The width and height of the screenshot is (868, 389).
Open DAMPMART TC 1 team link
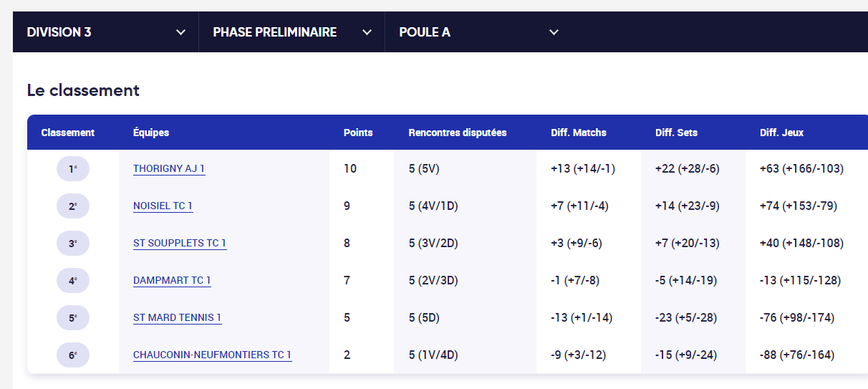pyautogui.click(x=172, y=281)
